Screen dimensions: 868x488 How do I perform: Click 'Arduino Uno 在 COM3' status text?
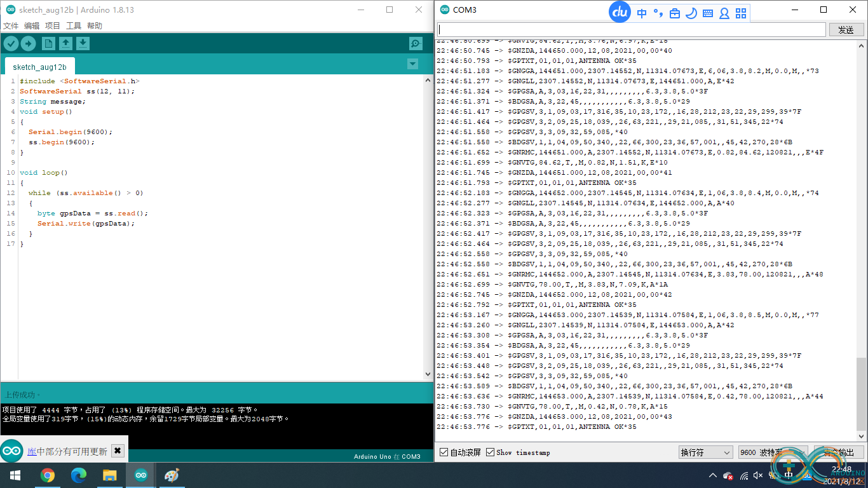387,456
